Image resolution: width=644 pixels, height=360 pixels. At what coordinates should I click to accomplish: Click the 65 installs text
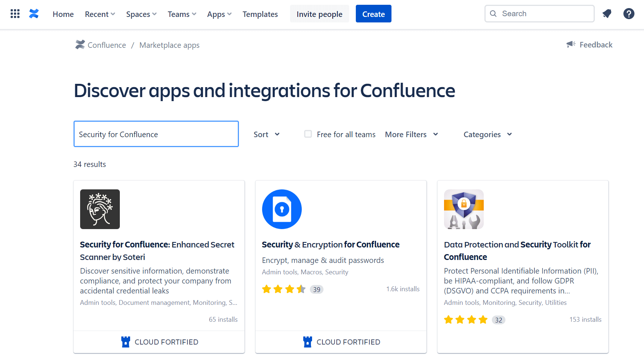(x=223, y=320)
